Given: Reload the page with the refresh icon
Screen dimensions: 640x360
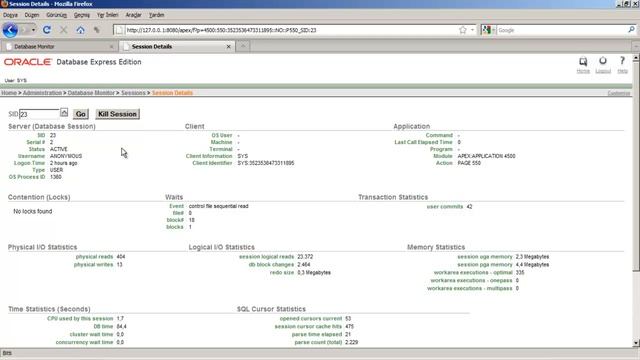Looking at the screenshot, I should click(47, 30).
